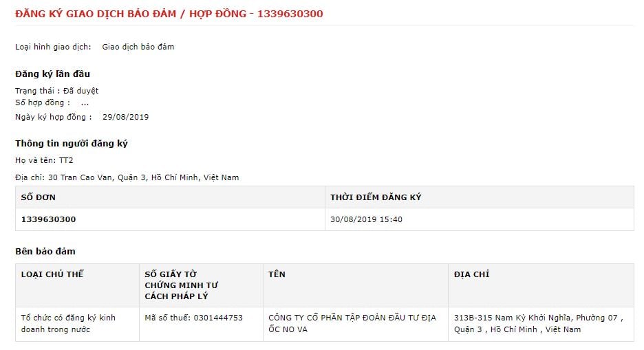Click the "THỜI ĐIỂM ĐĂNG KÝ" column header
Screen dimensions: 644x350
(x=376, y=197)
